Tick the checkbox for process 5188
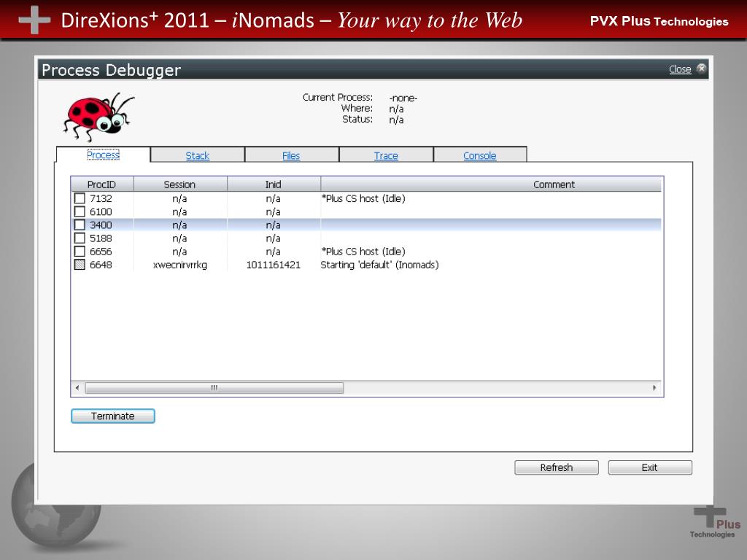 [80, 238]
